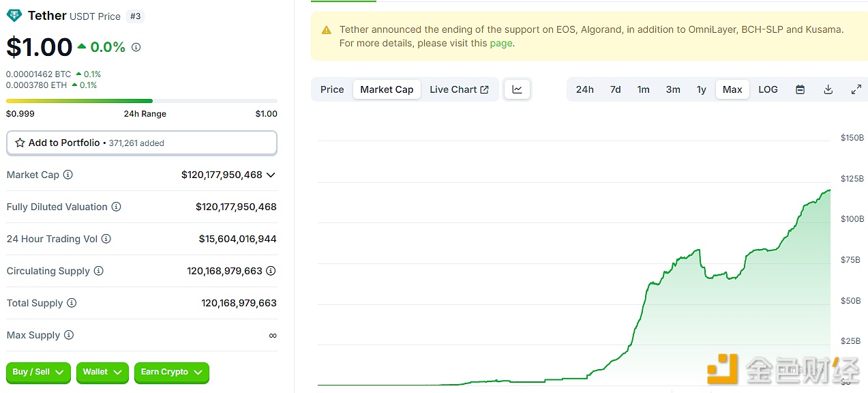Click the $120,177,950,468 Fully Diluted Valuation value
Screen dimensions: 868x393
tap(236, 207)
